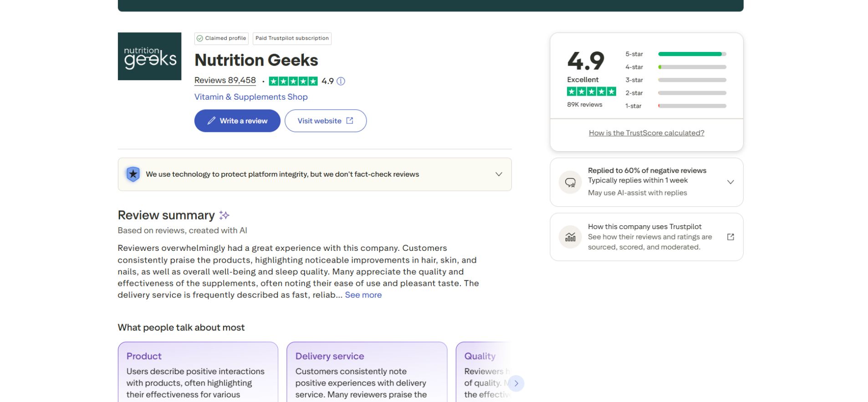Click the TrustScore info icon beside 4.9
This screenshot has width=868, height=402.
coord(341,81)
